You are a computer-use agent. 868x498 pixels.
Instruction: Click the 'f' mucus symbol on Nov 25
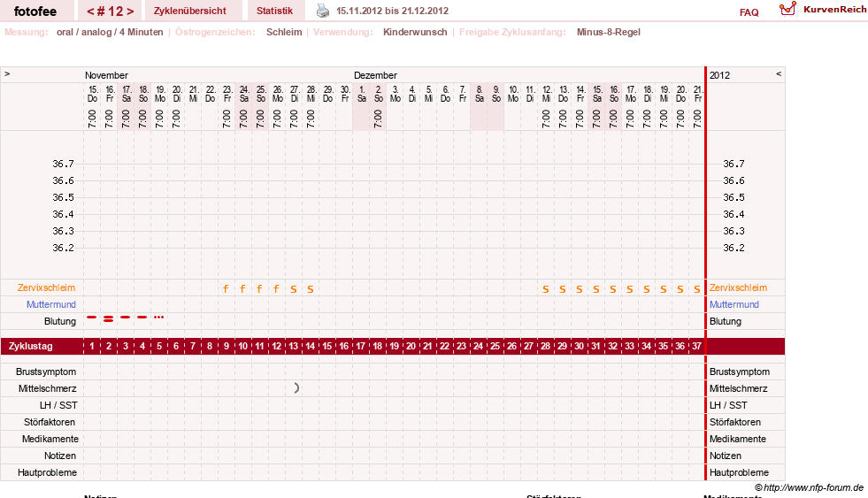pos(259,289)
